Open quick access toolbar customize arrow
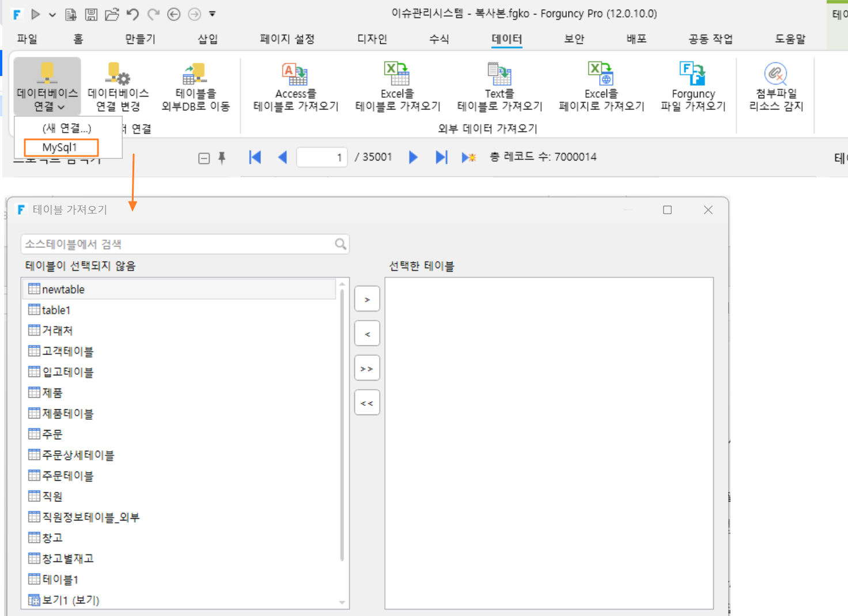The image size is (848, 616). (x=212, y=14)
